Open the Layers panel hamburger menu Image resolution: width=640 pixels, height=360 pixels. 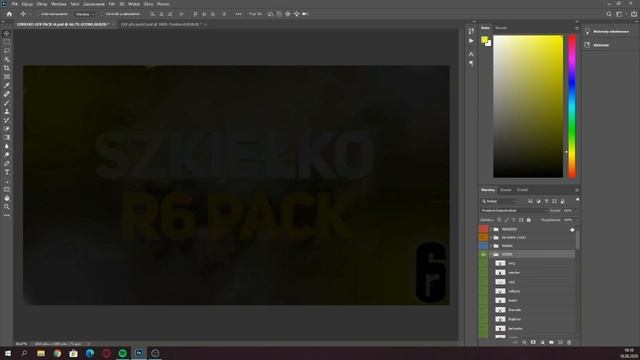tap(577, 190)
